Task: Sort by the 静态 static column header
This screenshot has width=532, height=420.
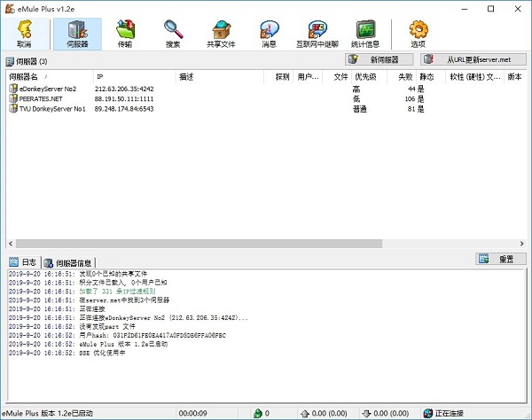Action: pos(431,77)
